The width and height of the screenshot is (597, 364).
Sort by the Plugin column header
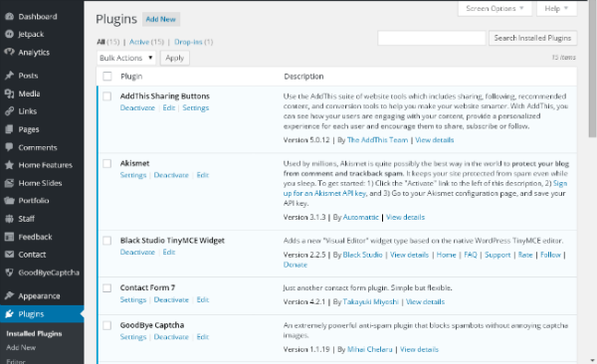click(x=131, y=77)
